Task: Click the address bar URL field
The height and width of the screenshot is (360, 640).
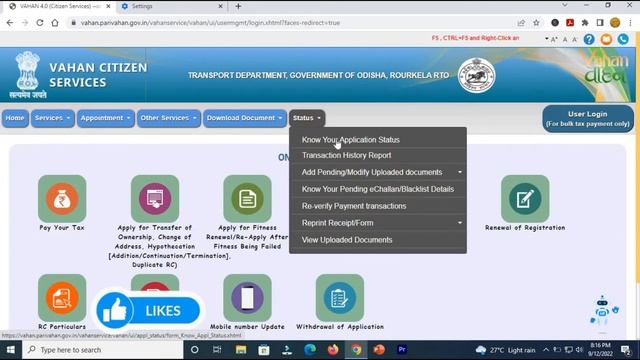Action: click(294, 23)
